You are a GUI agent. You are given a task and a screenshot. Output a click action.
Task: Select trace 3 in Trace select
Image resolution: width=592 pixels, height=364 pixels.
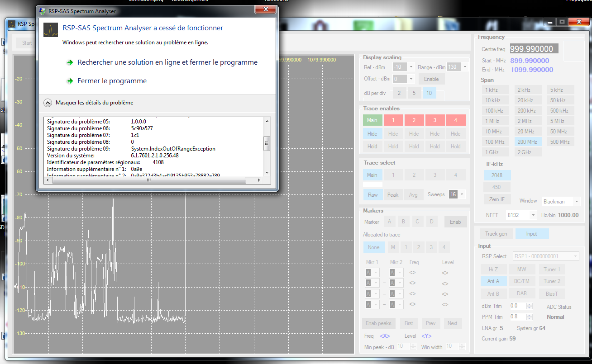point(435,175)
